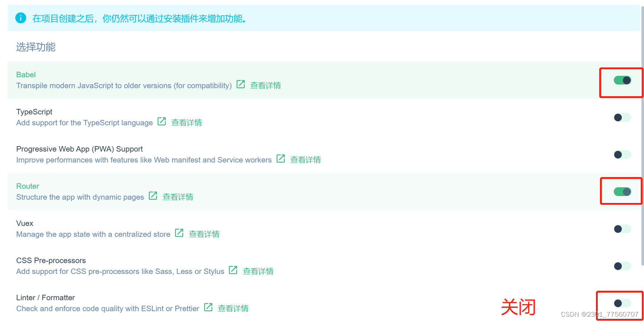Select the Vuex feature title
Image resolution: width=644 pixels, height=321 pixels.
pyautogui.click(x=25, y=223)
